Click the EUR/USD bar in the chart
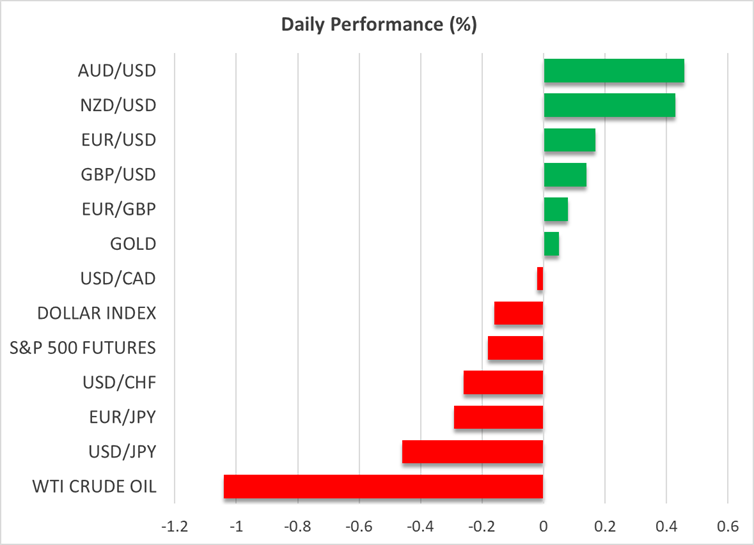Screen dimensions: 754x545 point(569,140)
